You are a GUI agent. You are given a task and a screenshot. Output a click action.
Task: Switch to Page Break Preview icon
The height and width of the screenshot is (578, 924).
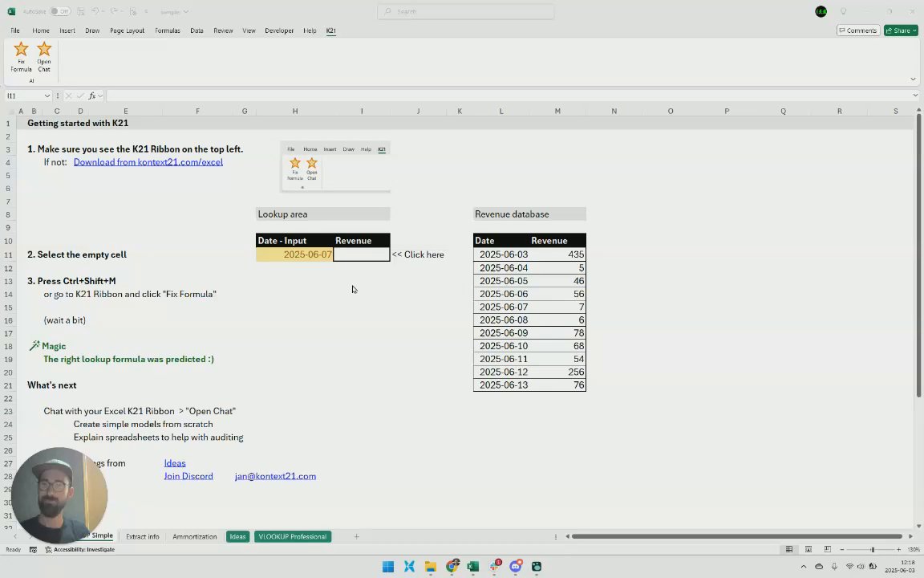828,550
